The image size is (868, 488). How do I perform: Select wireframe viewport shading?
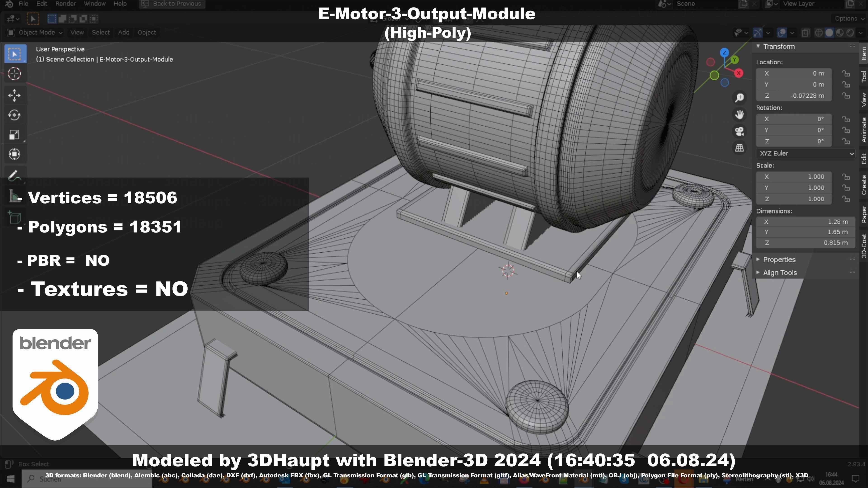tap(818, 33)
